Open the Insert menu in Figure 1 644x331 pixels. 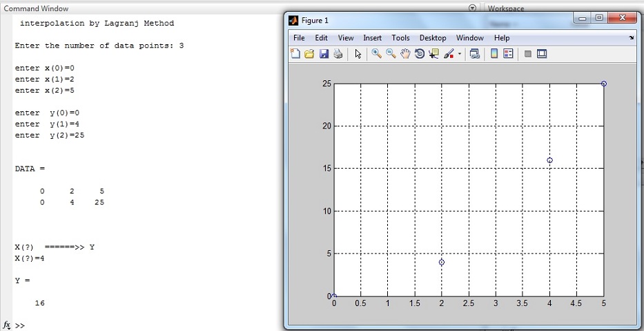point(372,38)
